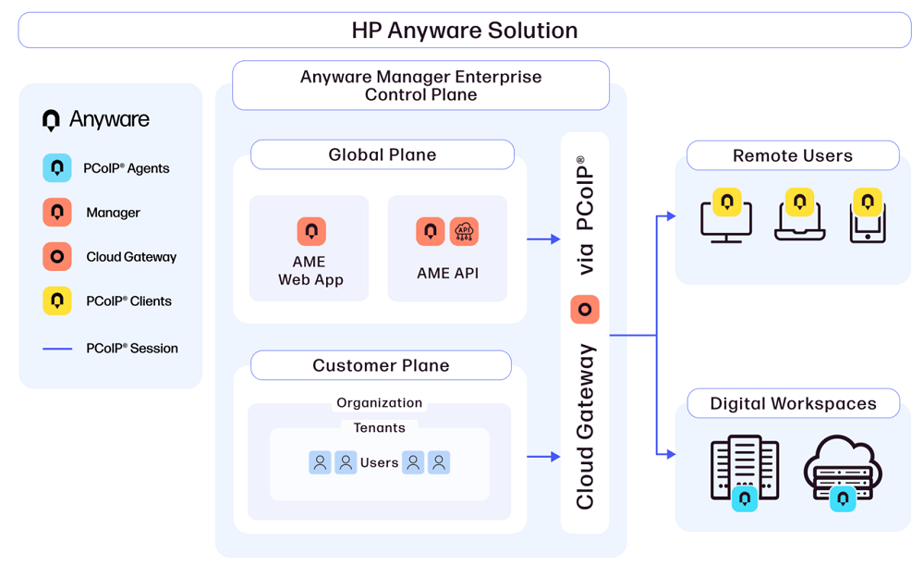
Task: Select the blue PCoIP Agents legend icon
Action: [57, 168]
